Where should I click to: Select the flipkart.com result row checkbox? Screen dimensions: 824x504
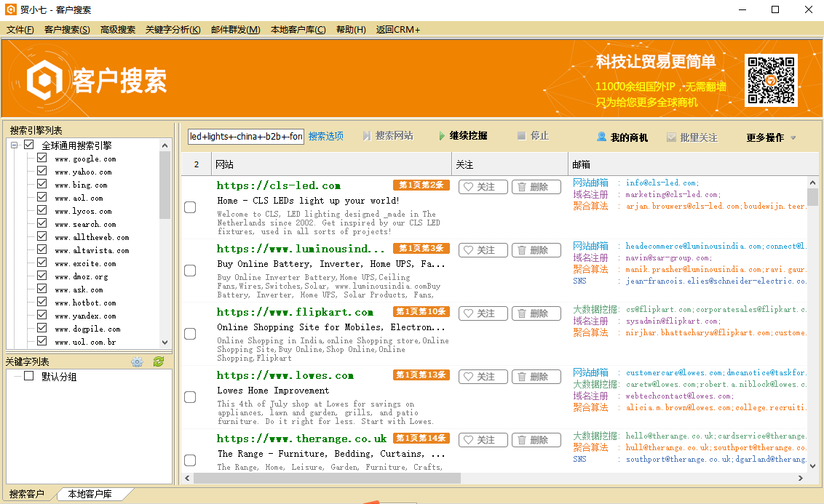(x=190, y=334)
